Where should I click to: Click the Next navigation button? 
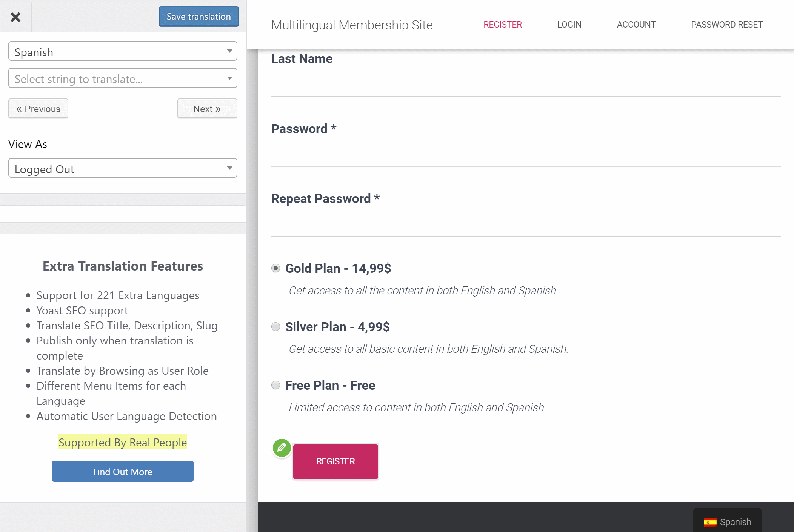tap(207, 109)
